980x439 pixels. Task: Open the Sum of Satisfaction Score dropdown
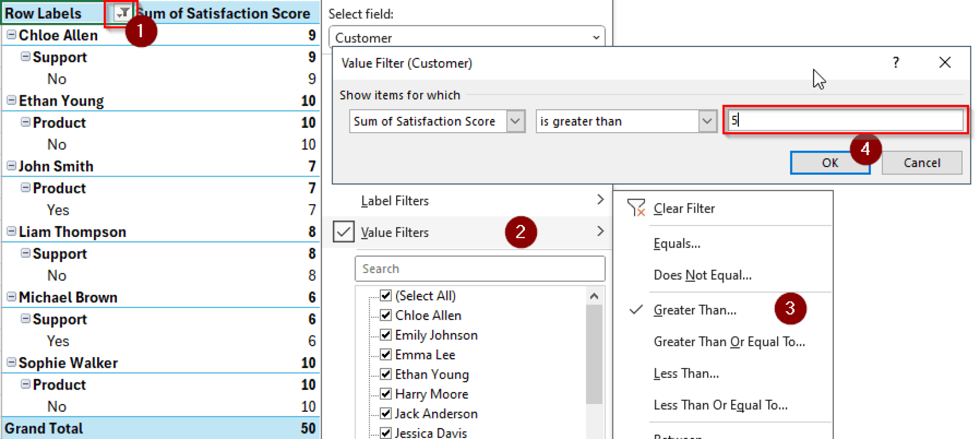tap(516, 121)
